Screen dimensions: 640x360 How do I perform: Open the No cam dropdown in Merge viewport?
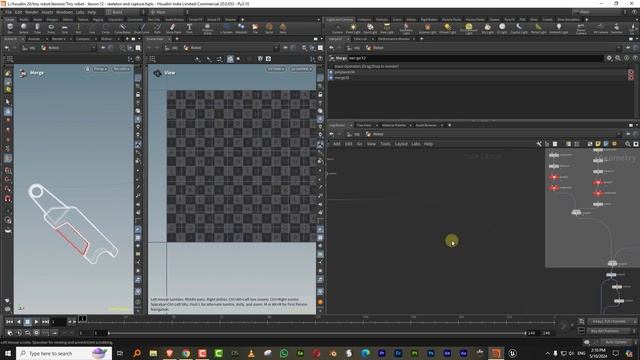(121, 69)
